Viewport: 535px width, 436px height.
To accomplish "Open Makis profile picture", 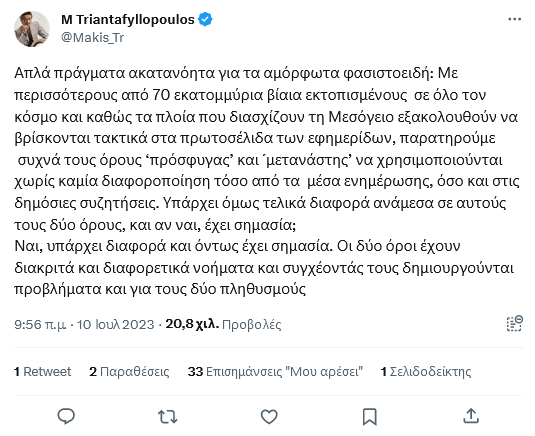I will click(32, 29).
